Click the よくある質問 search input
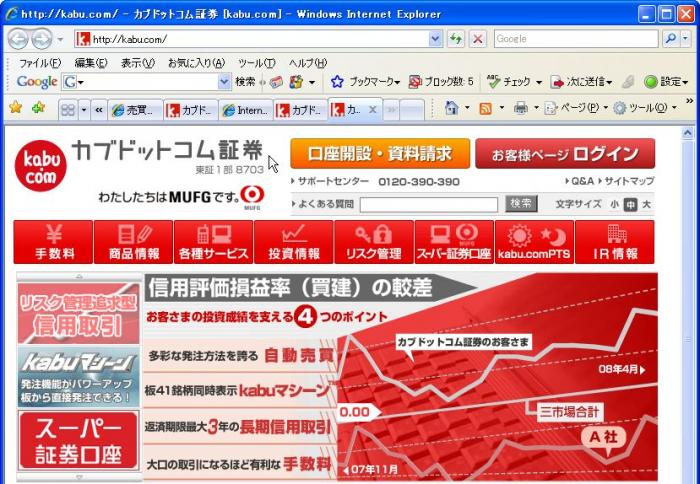Screen dimensions: 700x484 pos(429,205)
